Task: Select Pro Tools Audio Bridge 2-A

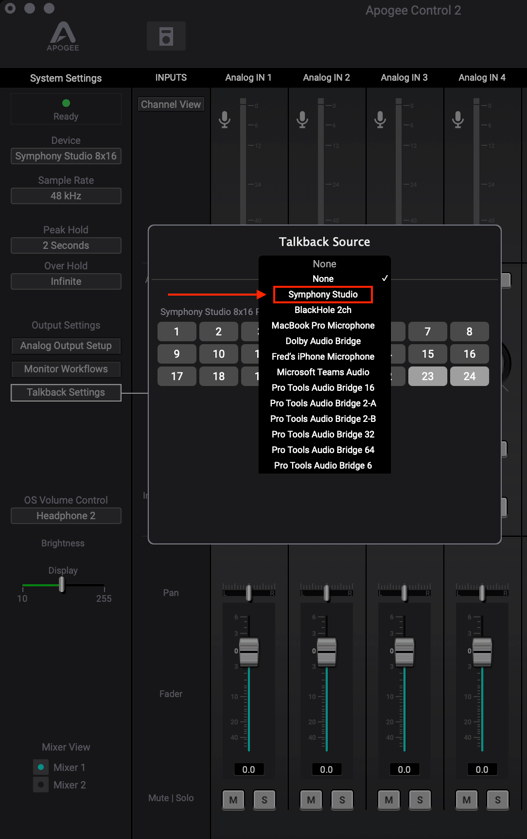Action: [x=324, y=403]
